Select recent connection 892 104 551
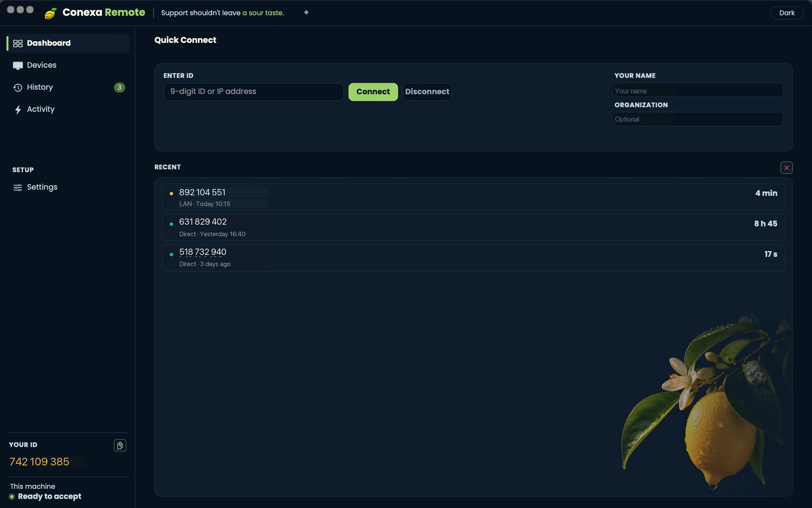 [x=474, y=197]
